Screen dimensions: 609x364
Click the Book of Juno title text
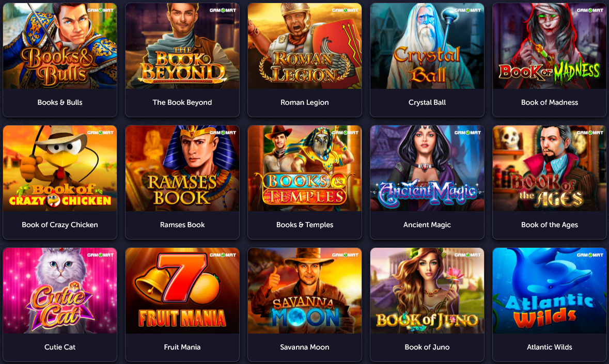coord(427,347)
